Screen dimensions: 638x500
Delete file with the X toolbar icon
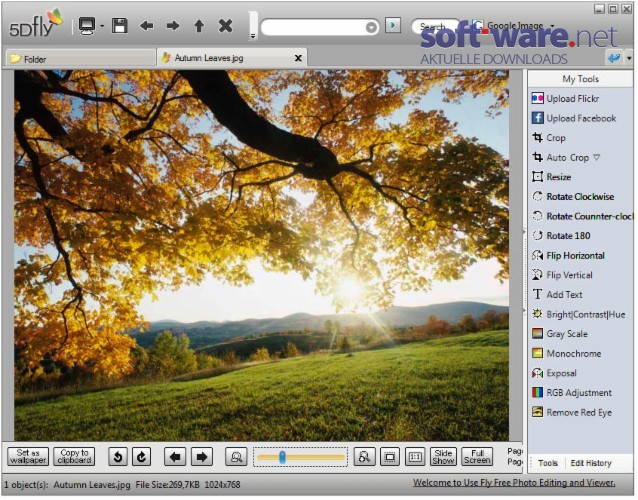pyautogui.click(x=225, y=26)
